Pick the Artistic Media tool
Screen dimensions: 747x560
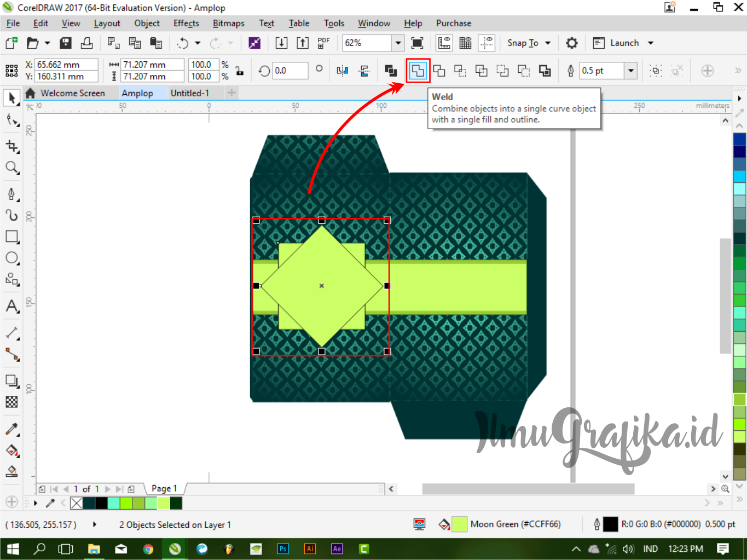(11, 215)
